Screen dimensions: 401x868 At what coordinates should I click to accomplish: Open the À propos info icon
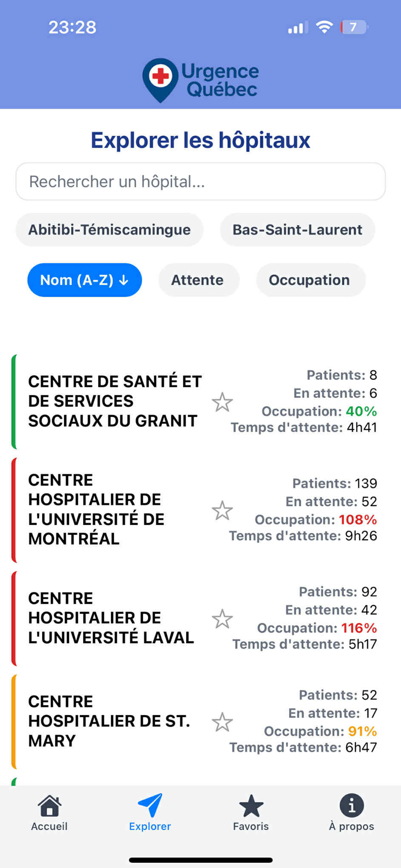click(352, 805)
